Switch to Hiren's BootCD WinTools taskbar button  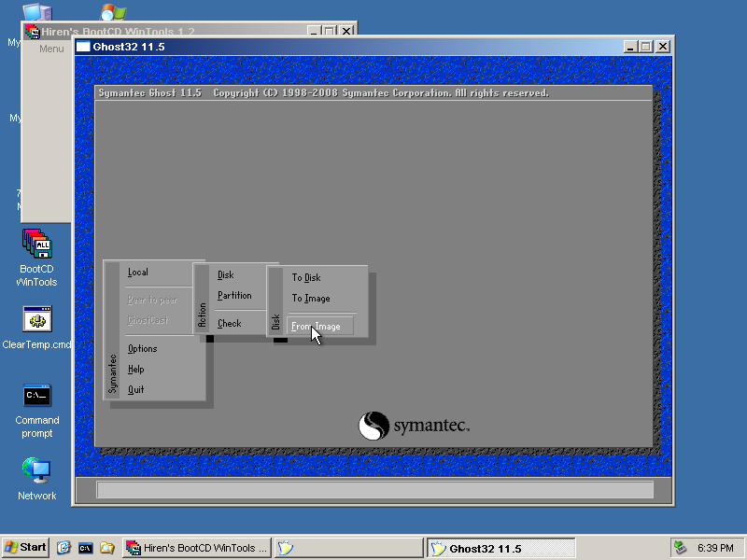[197, 548]
